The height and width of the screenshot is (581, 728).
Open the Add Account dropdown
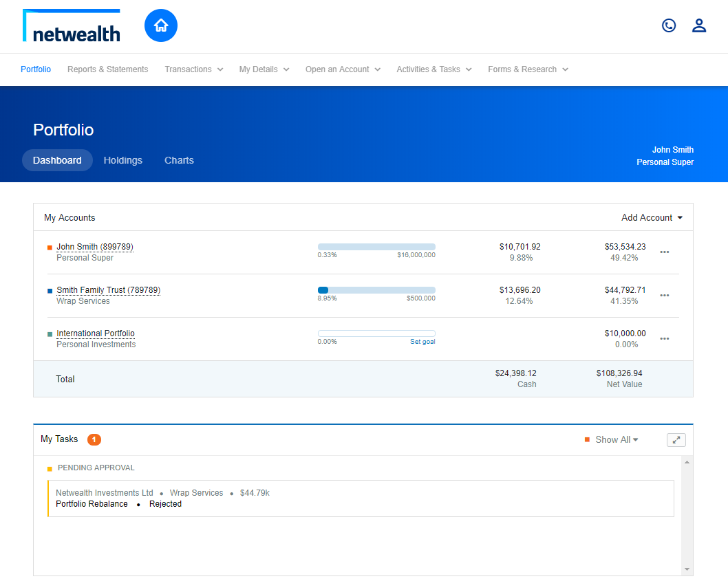tap(652, 218)
